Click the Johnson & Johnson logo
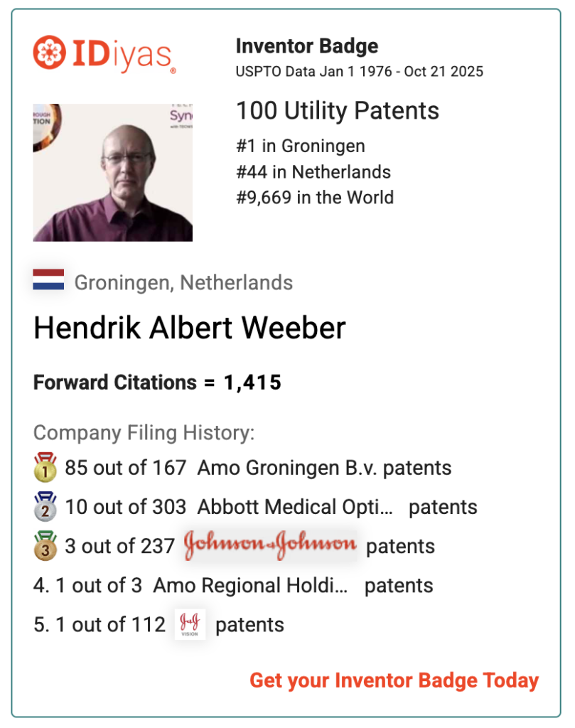 (270, 545)
